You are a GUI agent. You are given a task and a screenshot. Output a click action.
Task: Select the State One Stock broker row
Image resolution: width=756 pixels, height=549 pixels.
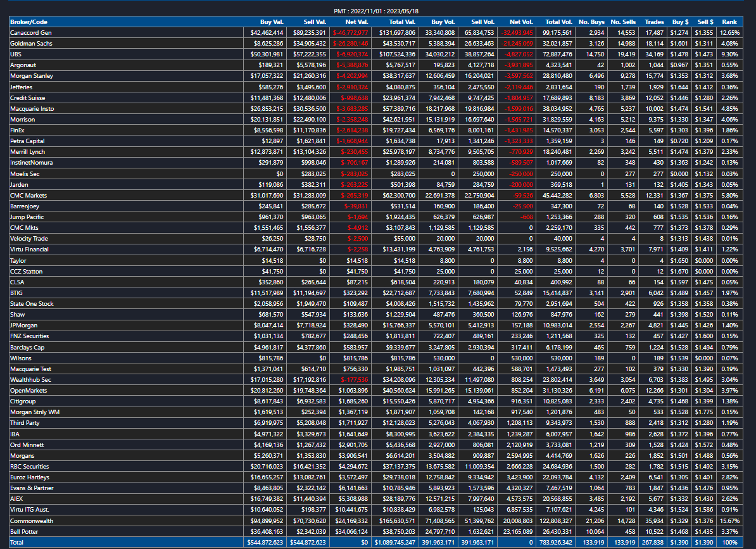[x=376, y=304]
